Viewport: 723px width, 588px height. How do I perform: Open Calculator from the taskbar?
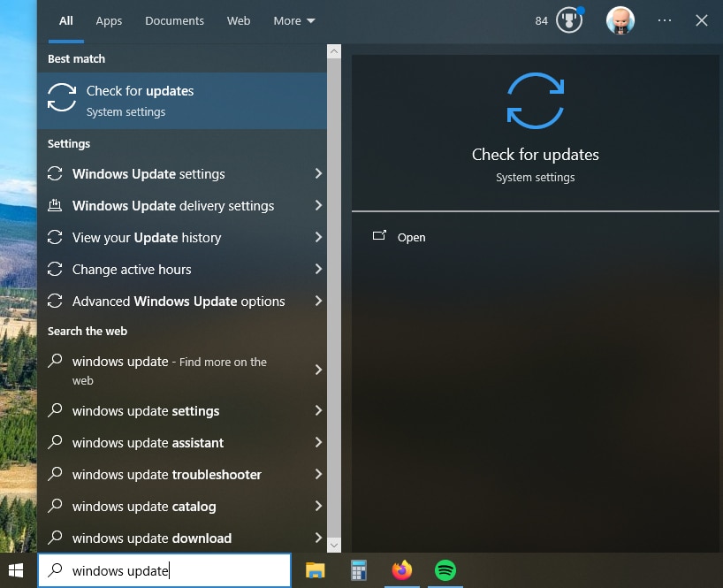click(360, 571)
